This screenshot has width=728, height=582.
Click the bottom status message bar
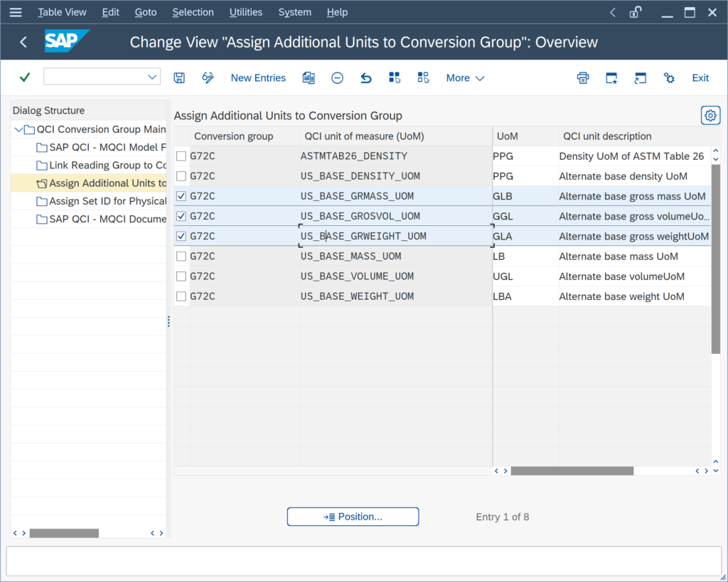[x=364, y=561]
